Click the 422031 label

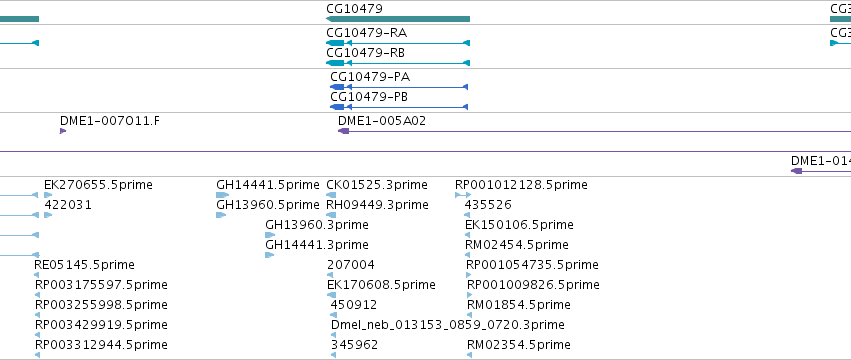click(x=68, y=205)
